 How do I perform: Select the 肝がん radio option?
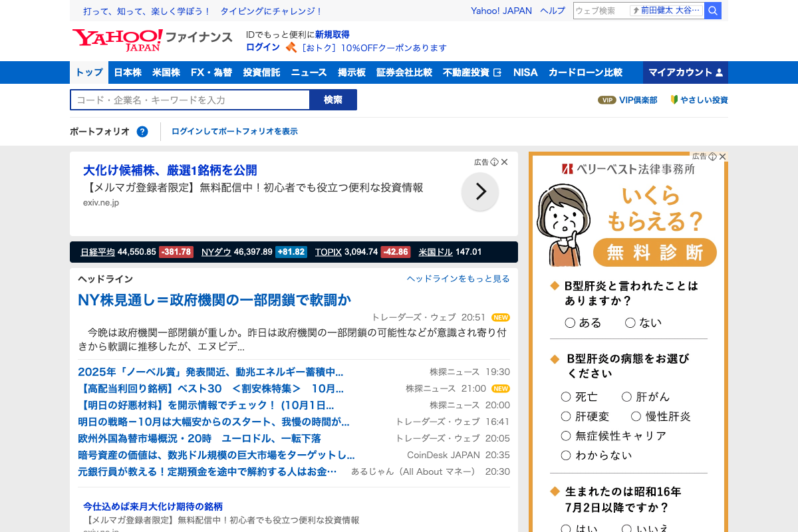pos(626,397)
